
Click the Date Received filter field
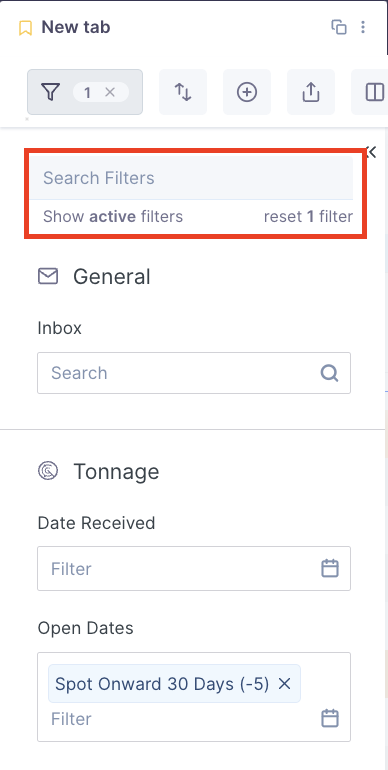coord(194,568)
